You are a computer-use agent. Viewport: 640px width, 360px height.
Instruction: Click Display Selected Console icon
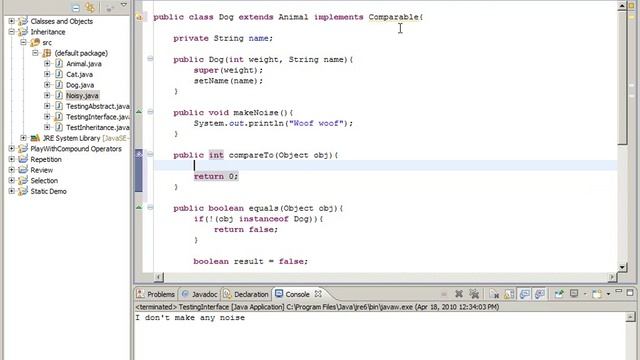point(574,293)
